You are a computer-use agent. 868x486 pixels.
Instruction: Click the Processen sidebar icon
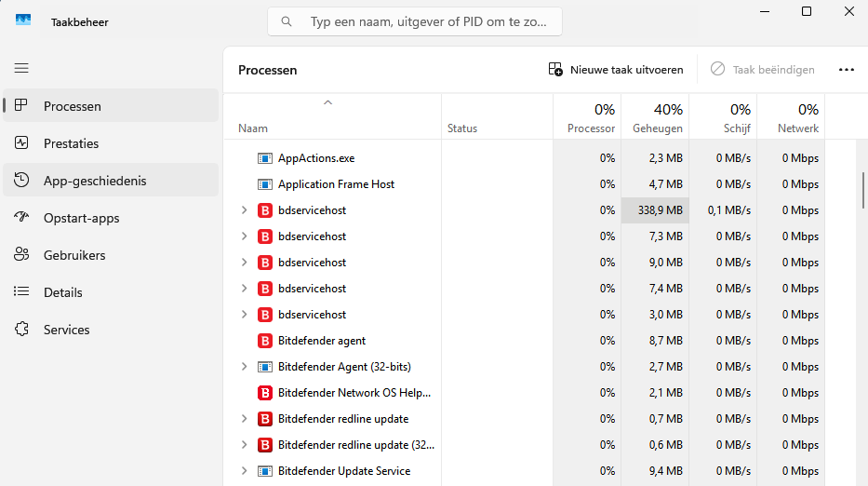pyautogui.click(x=21, y=105)
